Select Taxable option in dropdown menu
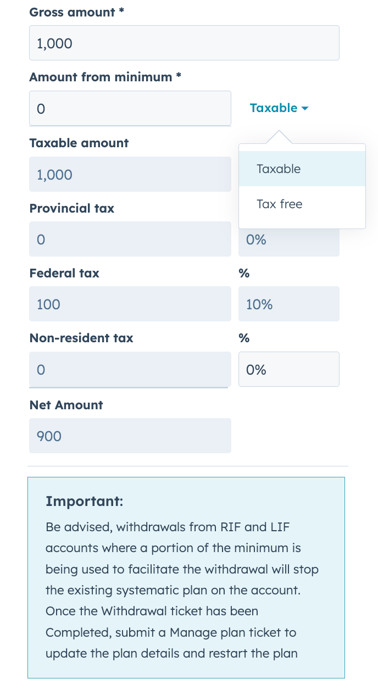The image size is (378, 690). coord(302,169)
